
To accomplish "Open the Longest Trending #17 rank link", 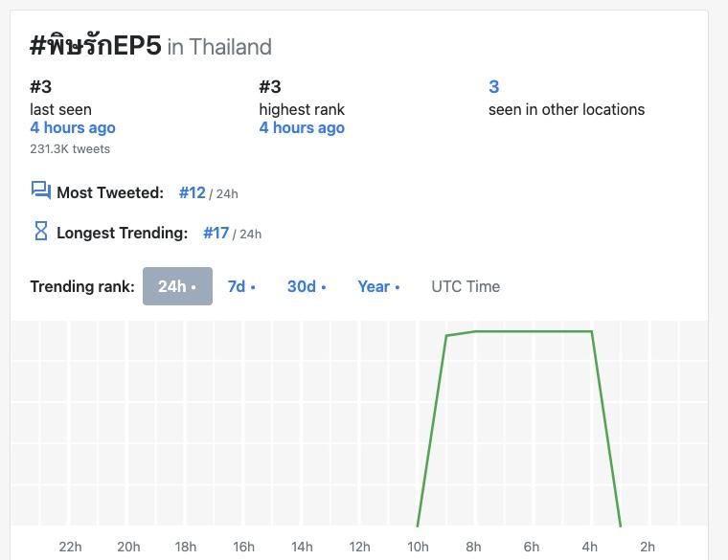I will (x=216, y=233).
